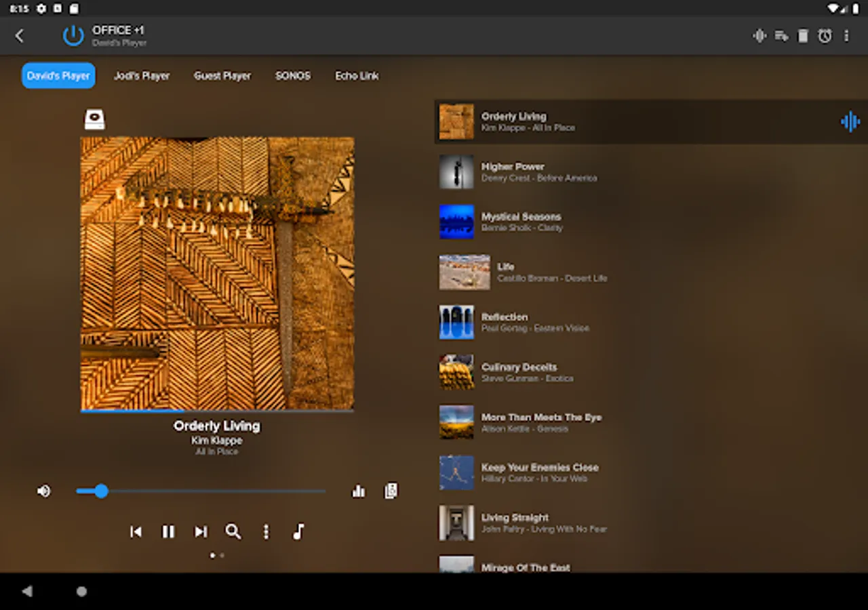Click the artist name Kim Klappe under the artwork
868x610 pixels.
point(217,441)
